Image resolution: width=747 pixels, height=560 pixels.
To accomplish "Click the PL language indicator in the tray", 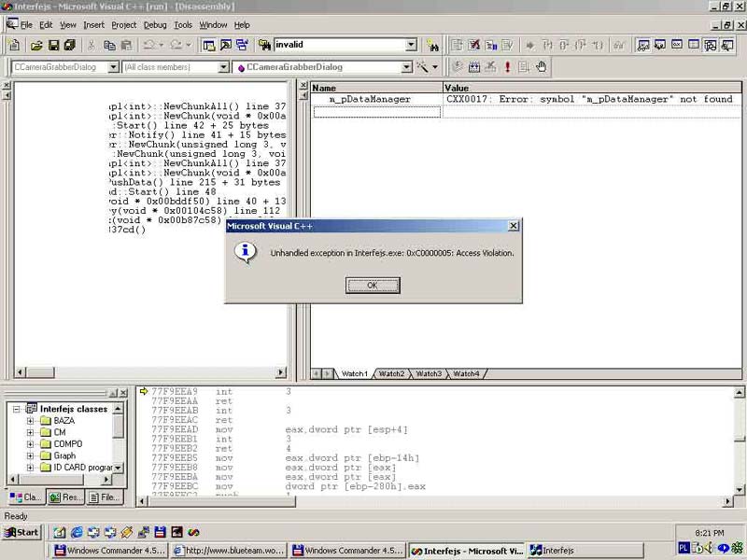I will coord(684,548).
